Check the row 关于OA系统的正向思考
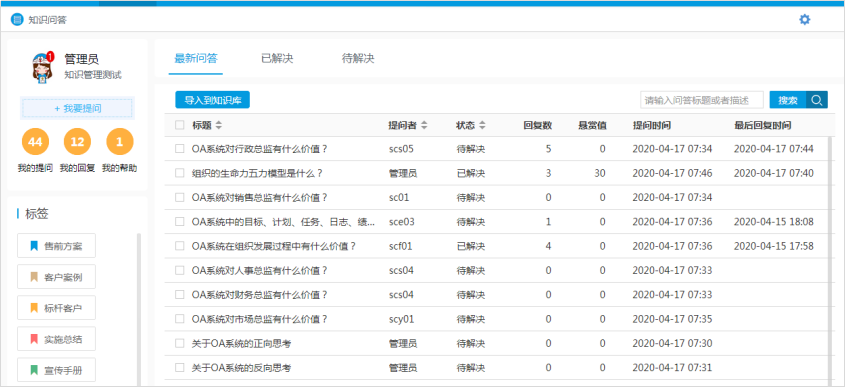This screenshot has width=846, height=388. click(180, 343)
